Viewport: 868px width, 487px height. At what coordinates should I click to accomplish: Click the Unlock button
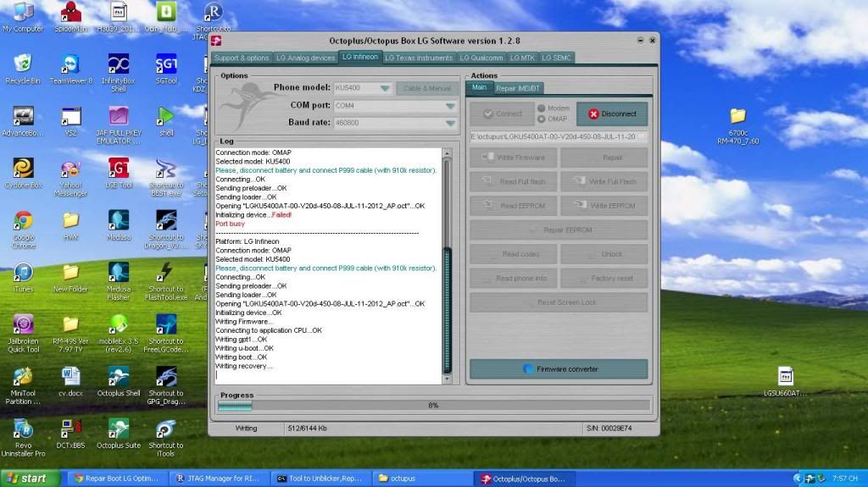point(604,254)
